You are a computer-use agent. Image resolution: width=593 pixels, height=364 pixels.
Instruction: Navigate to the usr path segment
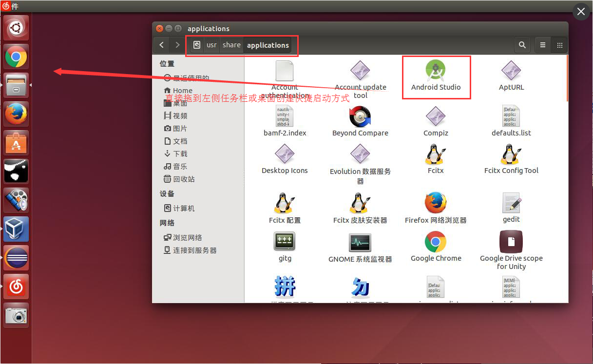point(211,45)
